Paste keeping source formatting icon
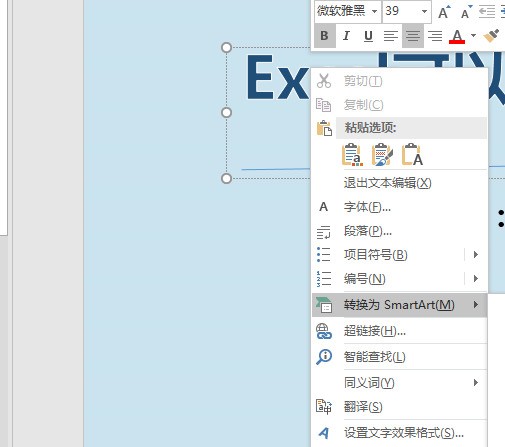 pos(382,155)
